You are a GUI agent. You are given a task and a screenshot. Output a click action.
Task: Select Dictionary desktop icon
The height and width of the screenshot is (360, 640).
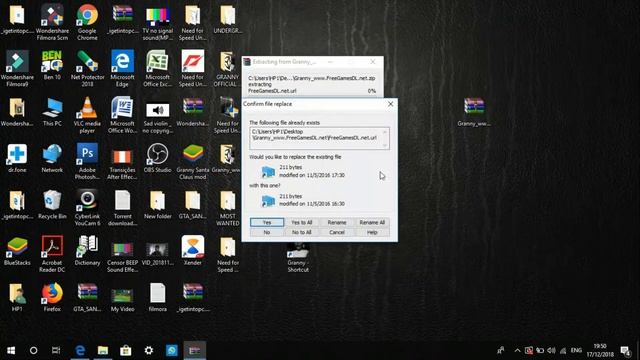coord(87,251)
